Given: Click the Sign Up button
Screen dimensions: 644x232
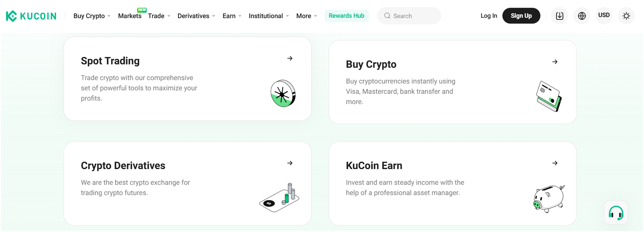Looking at the screenshot, I should 521,16.
